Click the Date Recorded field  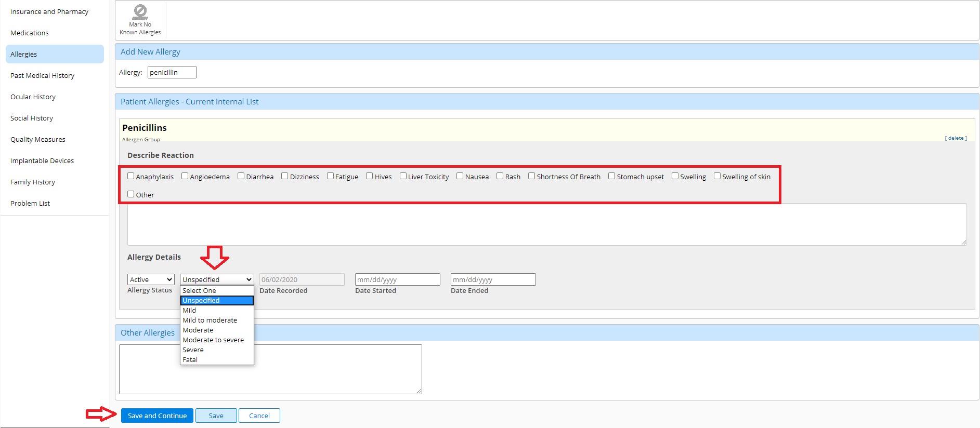click(x=302, y=279)
